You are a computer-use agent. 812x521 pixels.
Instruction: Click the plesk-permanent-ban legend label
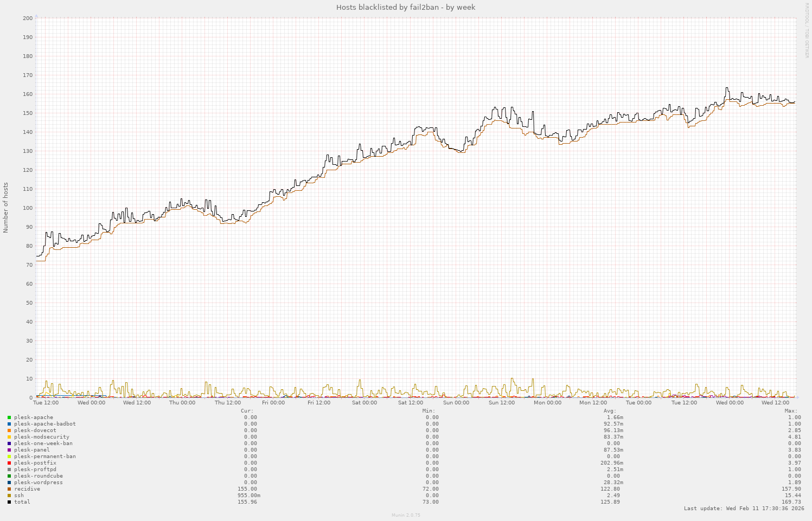click(45, 456)
